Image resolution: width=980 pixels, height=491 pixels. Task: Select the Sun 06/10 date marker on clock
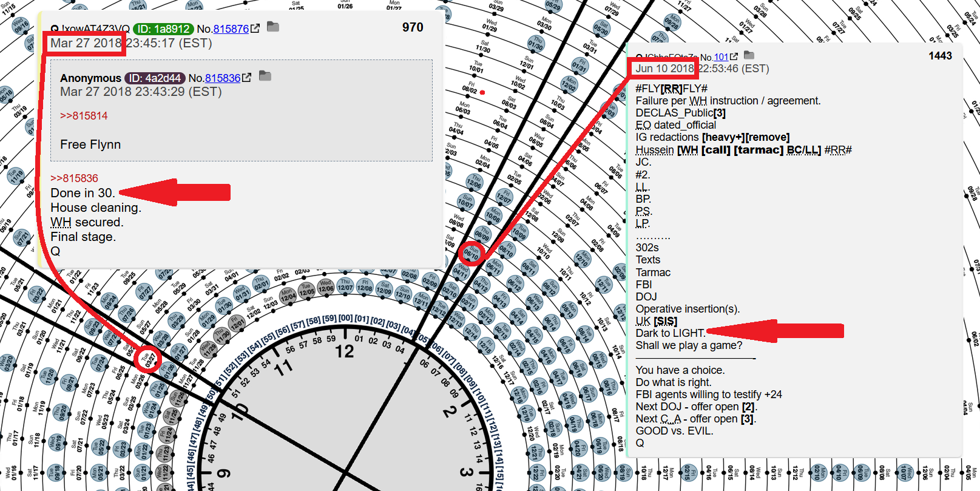point(471,253)
